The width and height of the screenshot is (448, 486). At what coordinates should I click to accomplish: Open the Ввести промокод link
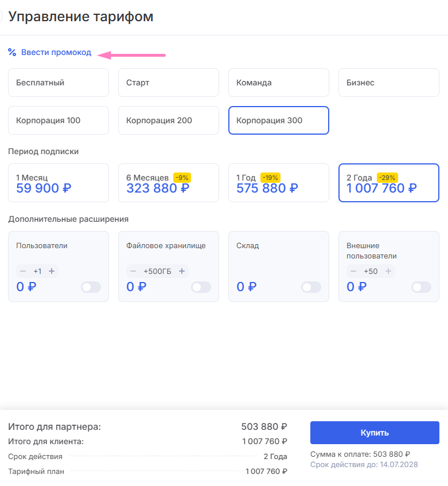point(56,52)
